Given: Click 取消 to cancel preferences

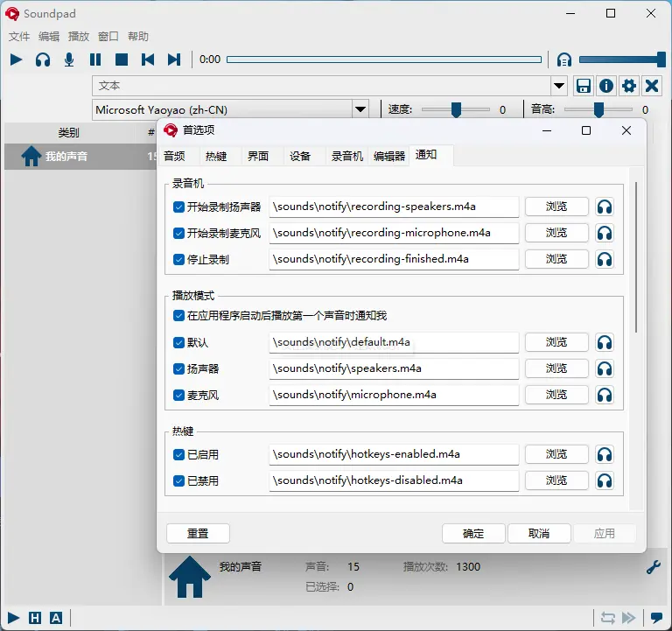Looking at the screenshot, I should (x=539, y=533).
